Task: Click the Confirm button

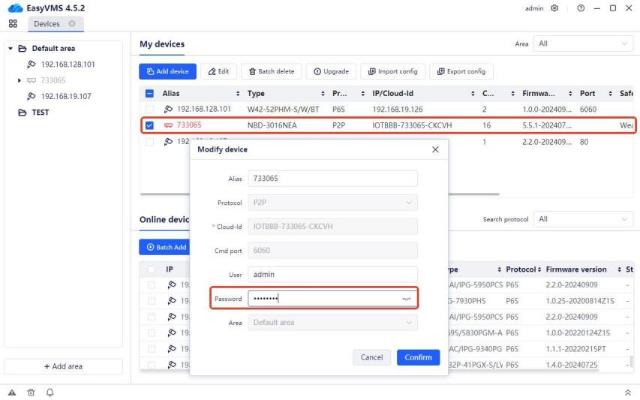Action: (418, 357)
